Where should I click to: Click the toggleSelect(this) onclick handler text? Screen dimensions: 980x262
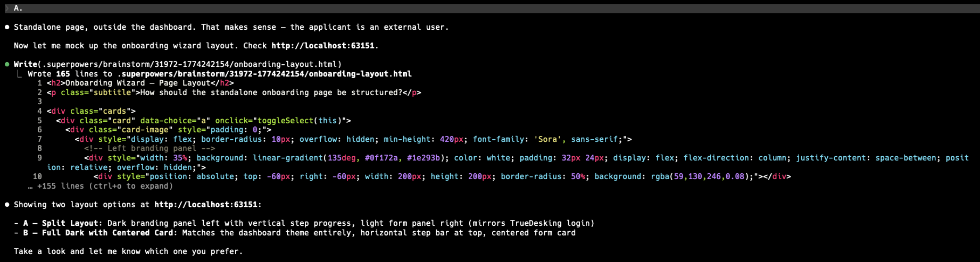click(300, 121)
